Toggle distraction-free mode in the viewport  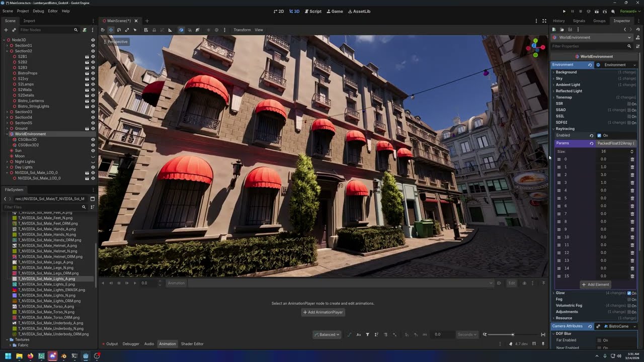pos(544,21)
